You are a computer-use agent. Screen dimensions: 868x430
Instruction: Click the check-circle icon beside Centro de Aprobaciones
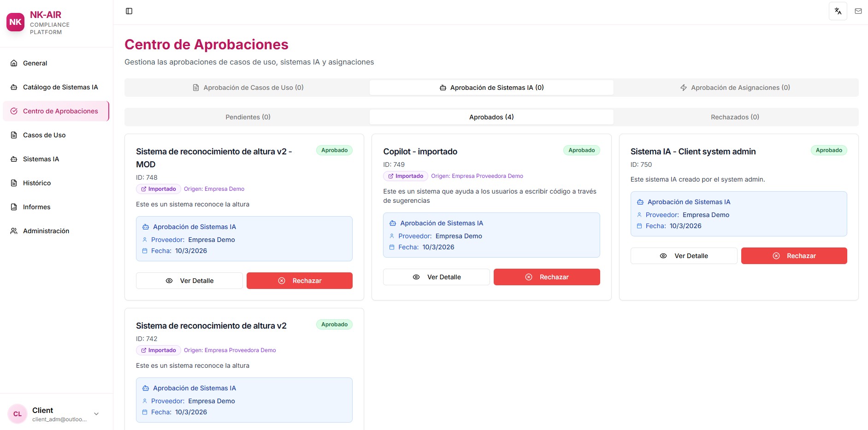[x=14, y=111]
